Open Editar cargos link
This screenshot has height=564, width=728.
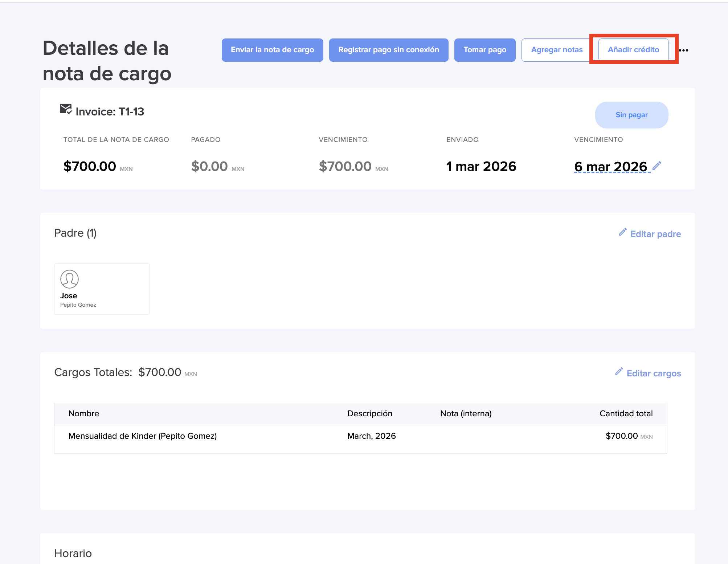pos(653,373)
